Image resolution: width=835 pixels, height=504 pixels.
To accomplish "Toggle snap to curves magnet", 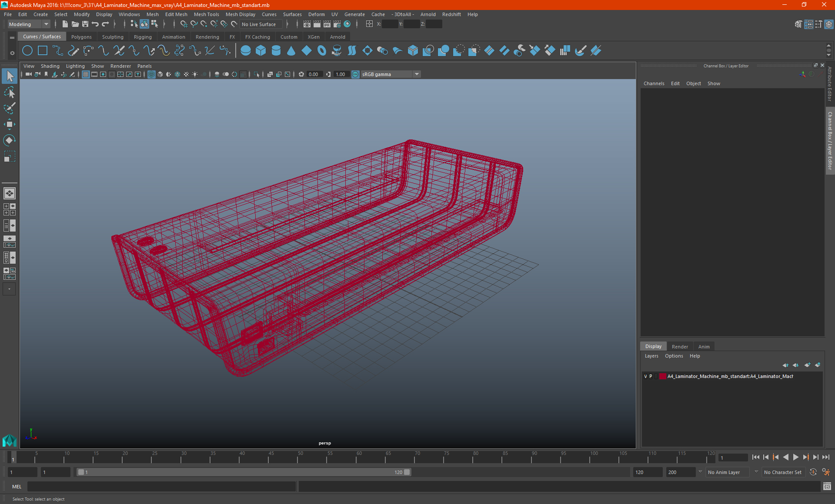I will [x=194, y=24].
